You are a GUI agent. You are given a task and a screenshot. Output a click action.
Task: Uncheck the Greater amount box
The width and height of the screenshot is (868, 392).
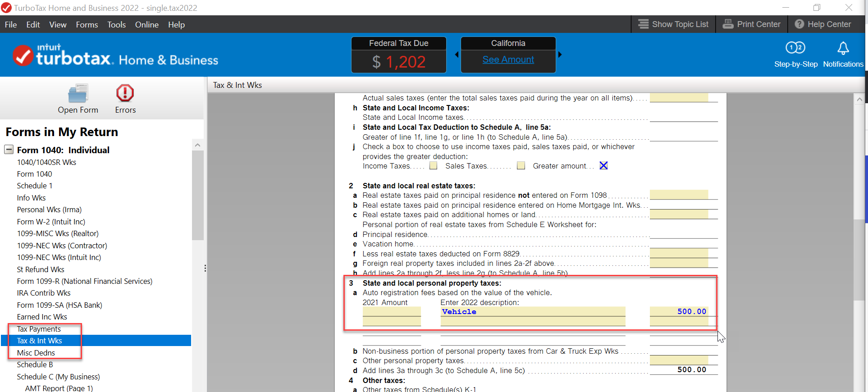[x=603, y=166]
